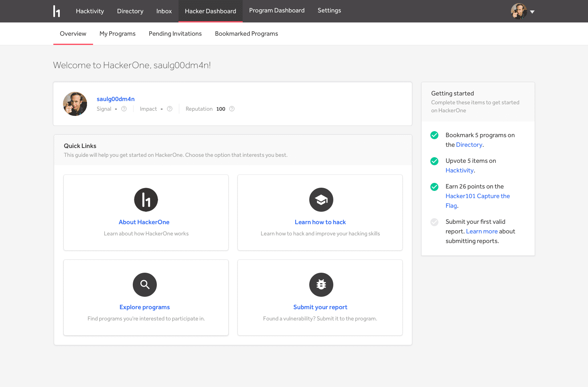
Task: Click the help icon next to Signal
Action: [x=124, y=109]
